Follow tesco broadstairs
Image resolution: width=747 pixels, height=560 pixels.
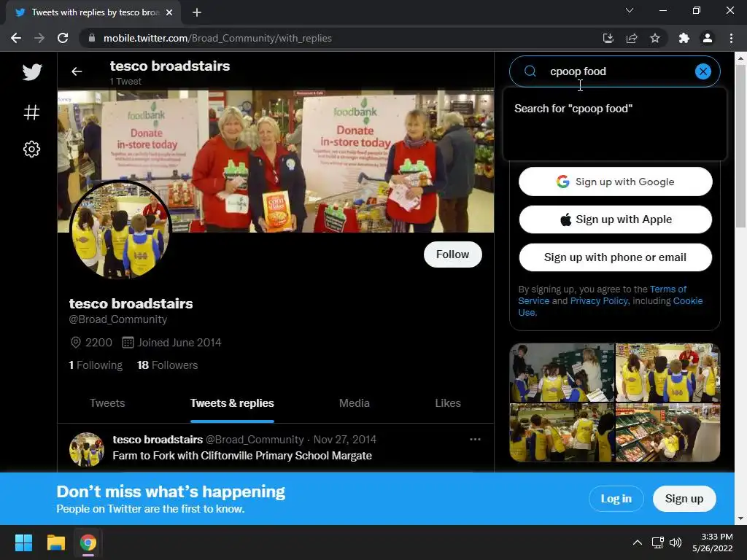click(452, 254)
